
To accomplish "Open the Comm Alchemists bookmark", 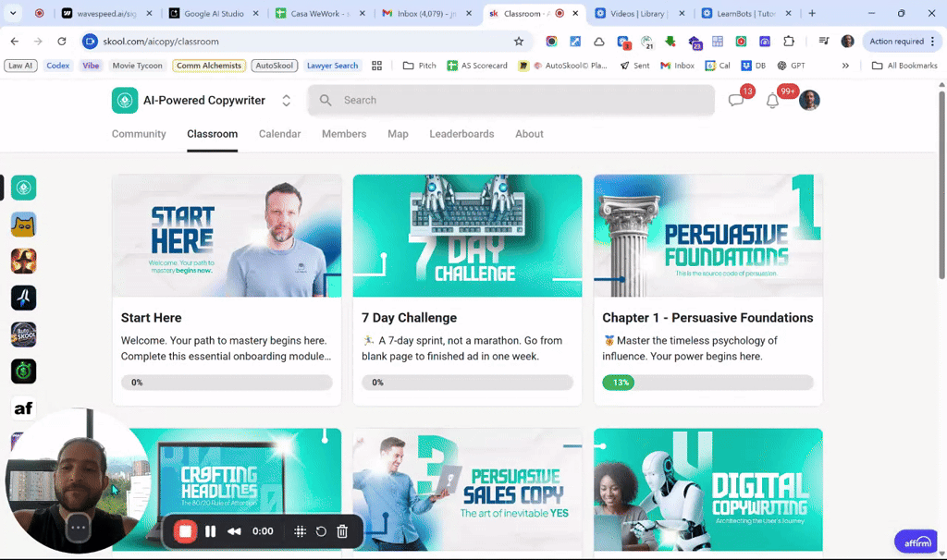I will 209,66.
